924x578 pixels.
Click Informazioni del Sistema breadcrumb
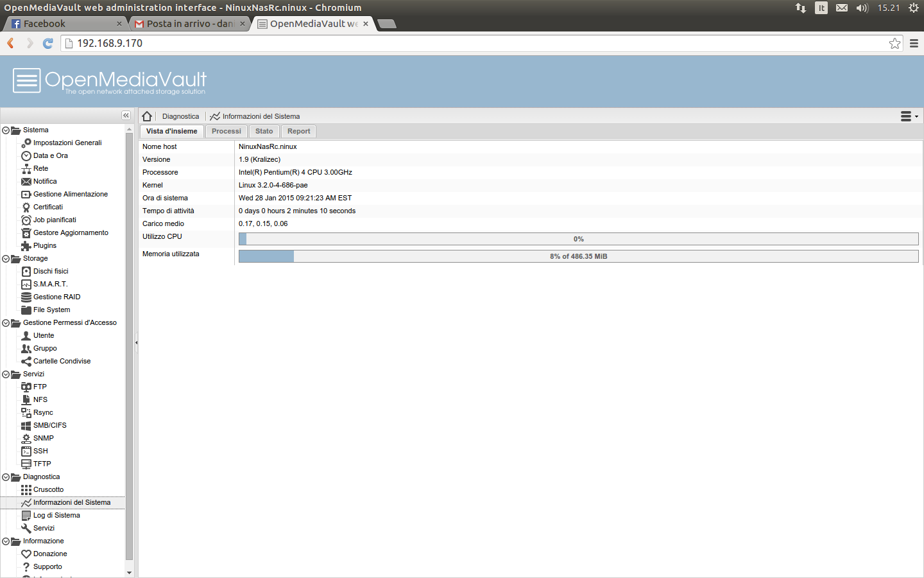click(x=255, y=116)
